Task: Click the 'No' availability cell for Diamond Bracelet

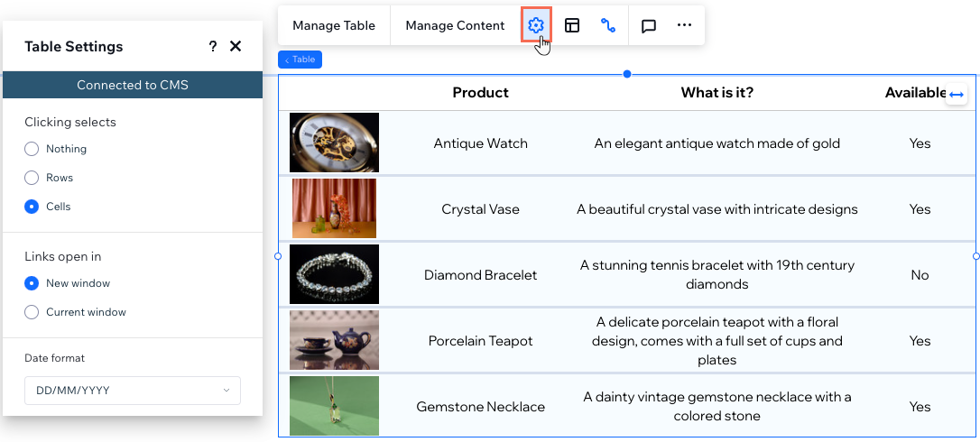Action: [920, 275]
